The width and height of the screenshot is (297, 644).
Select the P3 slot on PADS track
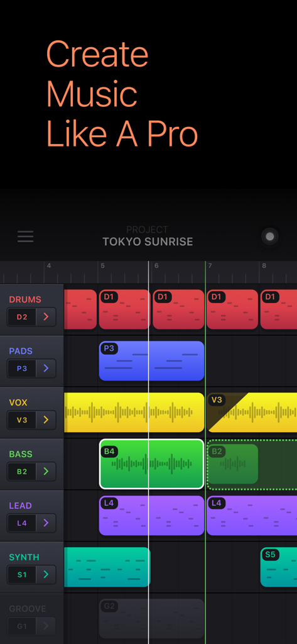coord(22,369)
